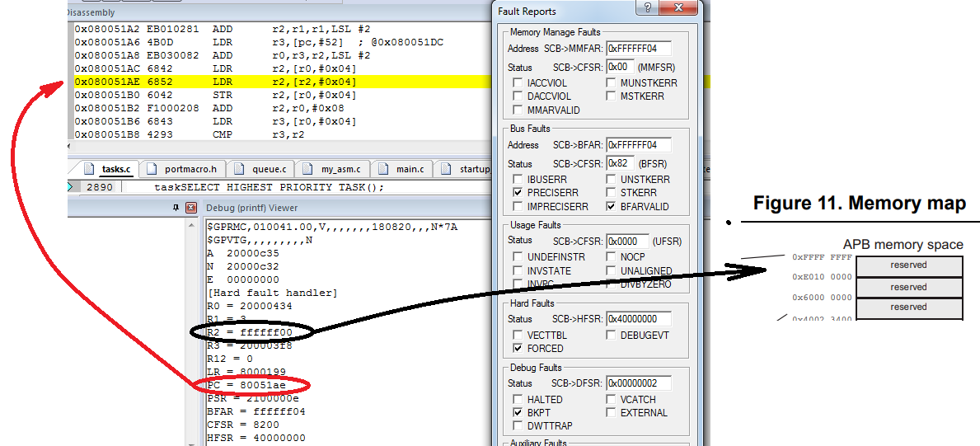Check the UNDEFINSTR usage fault box
980x446 pixels.
518,257
